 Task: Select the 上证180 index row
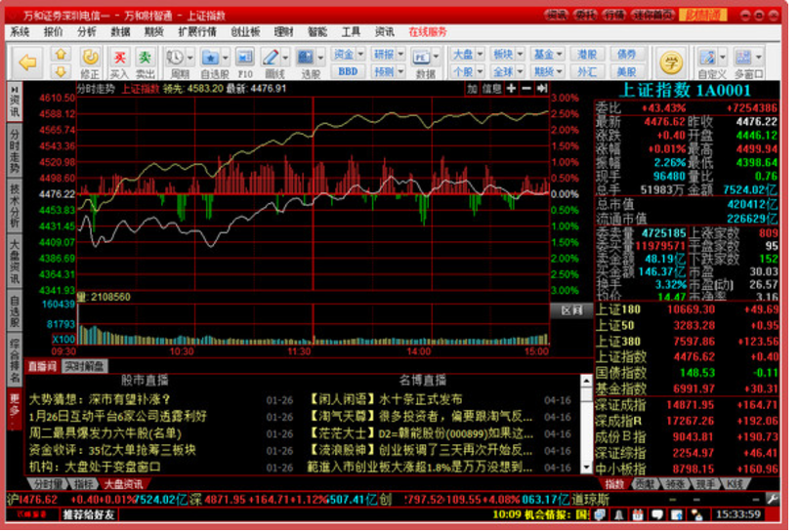pyautogui.click(x=620, y=310)
